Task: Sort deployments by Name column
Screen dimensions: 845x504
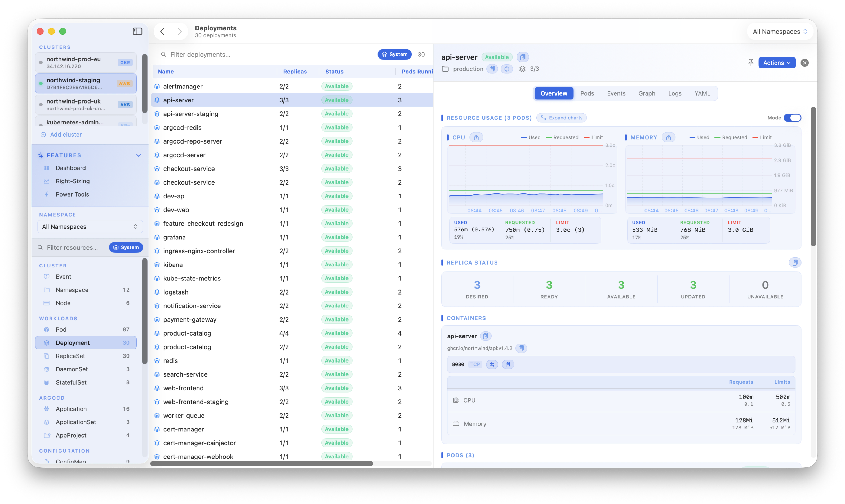Action: [x=166, y=71]
